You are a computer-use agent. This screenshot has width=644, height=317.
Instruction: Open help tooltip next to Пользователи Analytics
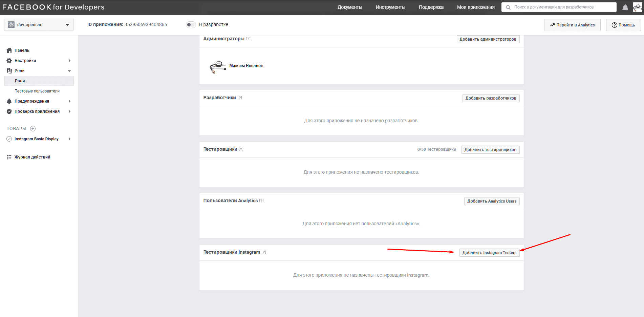click(261, 201)
